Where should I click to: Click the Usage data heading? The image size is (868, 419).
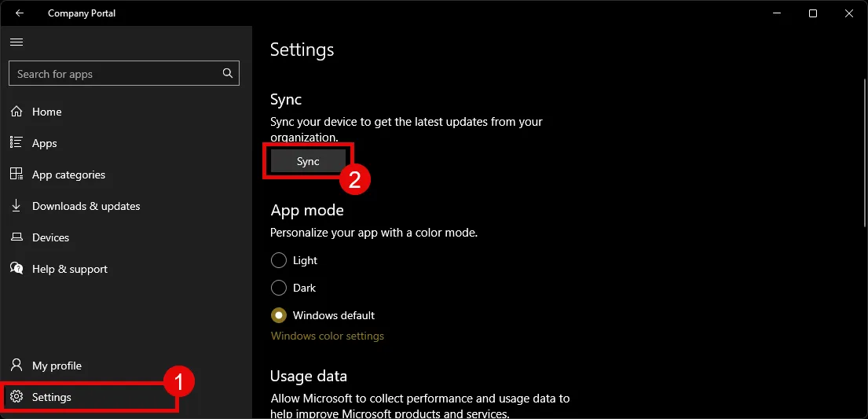pos(309,377)
